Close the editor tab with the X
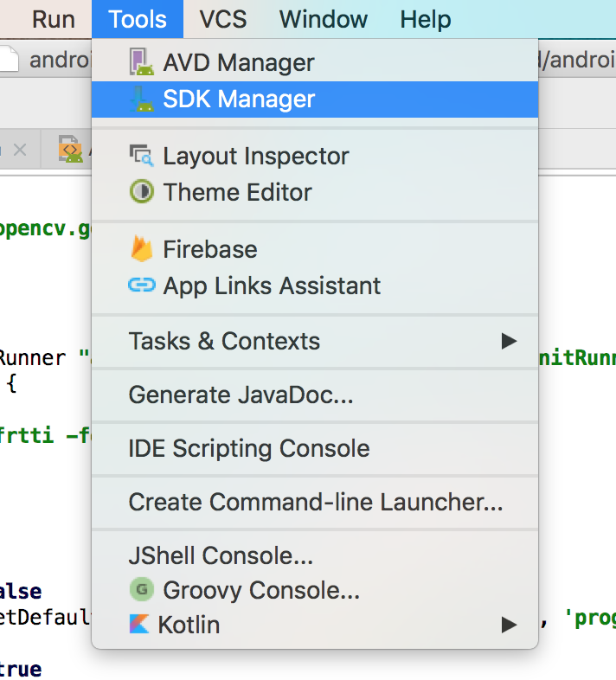Image resolution: width=616 pixels, height=680 pixels. (x=20, y=150)
